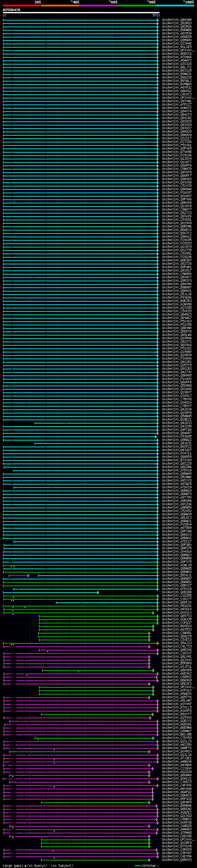Viewport: 197px width, 868px height.
Task: Click the UniRef100_B8KHX8 entry
Action: tap(177, 680)
